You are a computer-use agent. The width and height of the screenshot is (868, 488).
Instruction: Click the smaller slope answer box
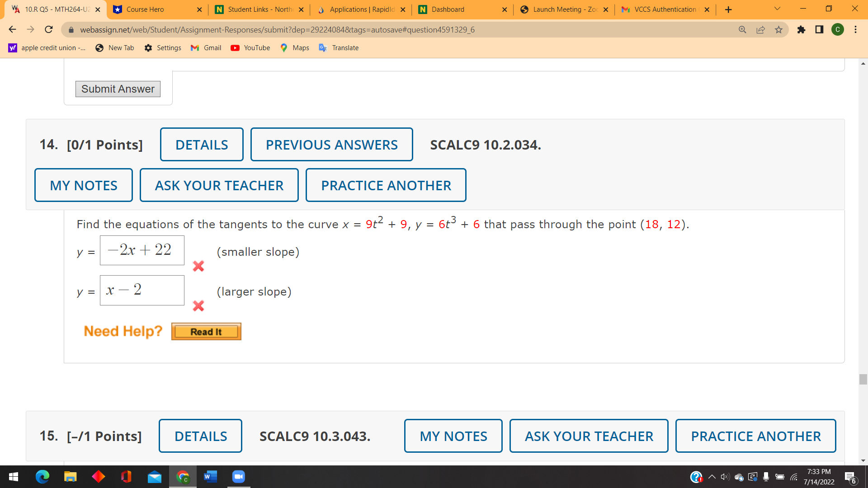[142, 250]
